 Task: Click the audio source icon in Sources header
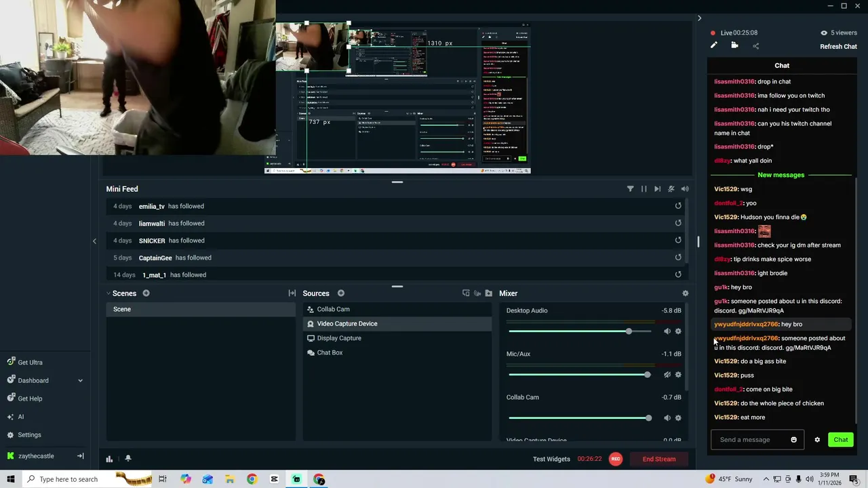477,293
